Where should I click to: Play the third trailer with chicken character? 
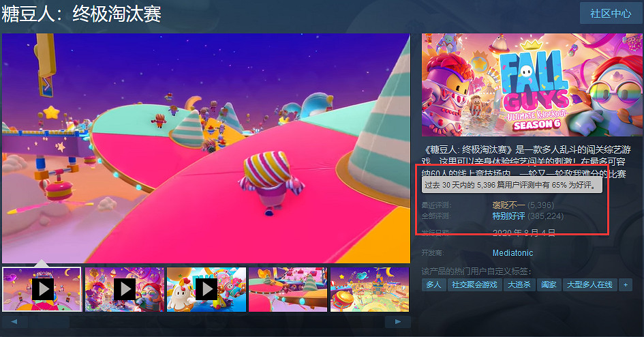206,289
